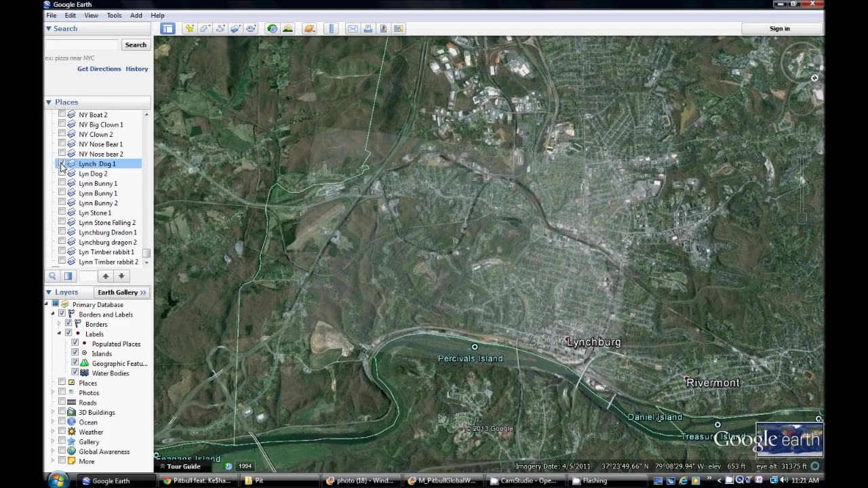Collapse the Borders and Labels tree node
This screenshot has width=868, height=488.
pos(53,314)
